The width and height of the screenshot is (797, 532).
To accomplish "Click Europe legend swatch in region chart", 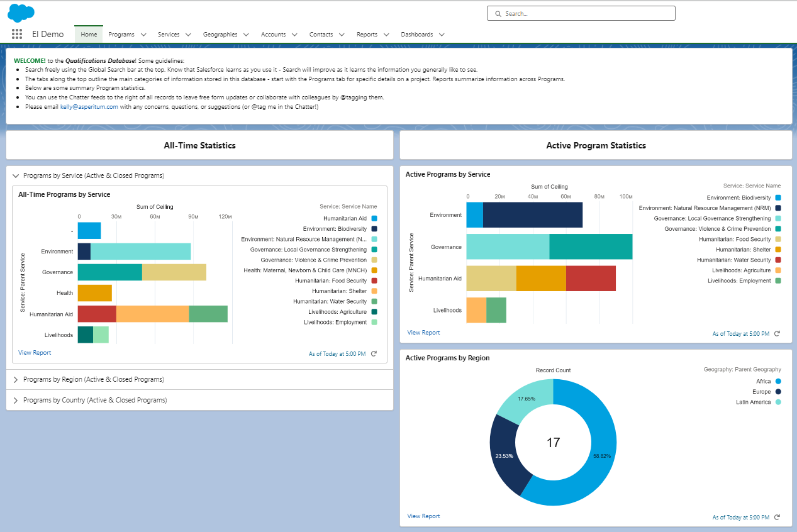I will coord(778,392).
